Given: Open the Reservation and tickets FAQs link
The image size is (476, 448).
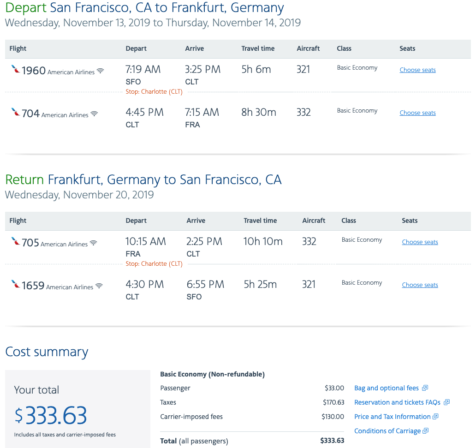Looking at the screenshot, I should [x=397, y=402].
